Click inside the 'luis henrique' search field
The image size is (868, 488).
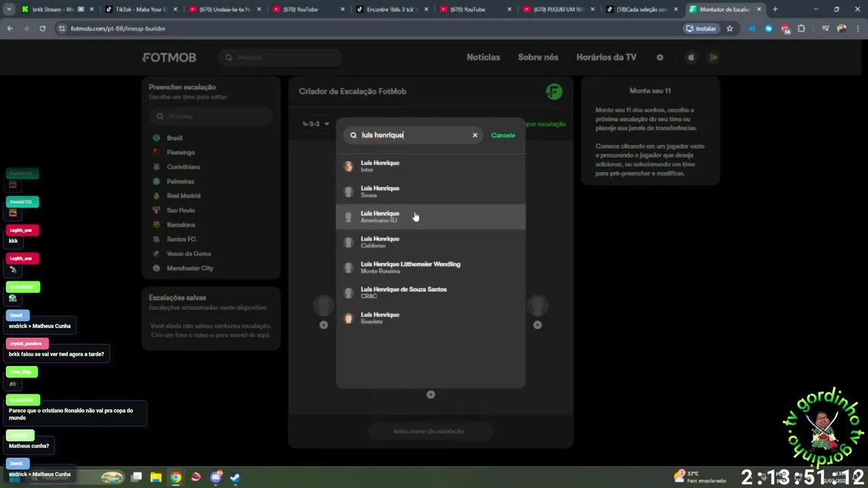pyautogui.click(x=413, y=135)
